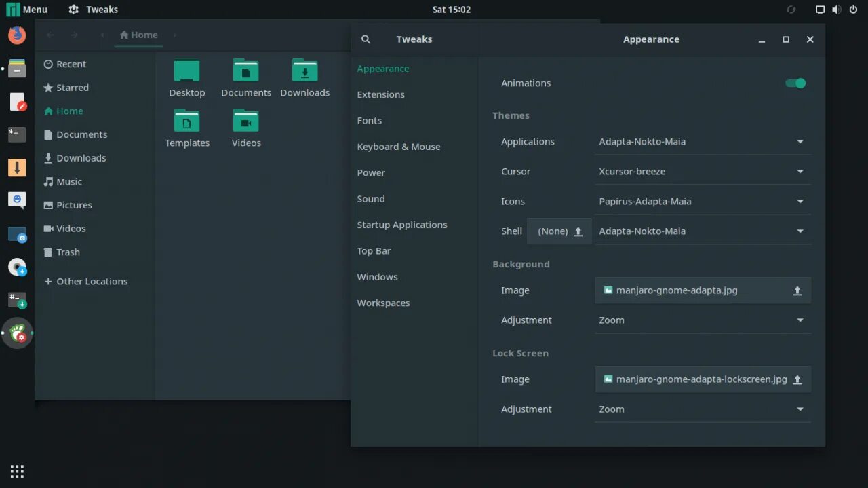Open the Icons theme dropdown
This screenshot has width=868, height=488.
pos(703,202)
